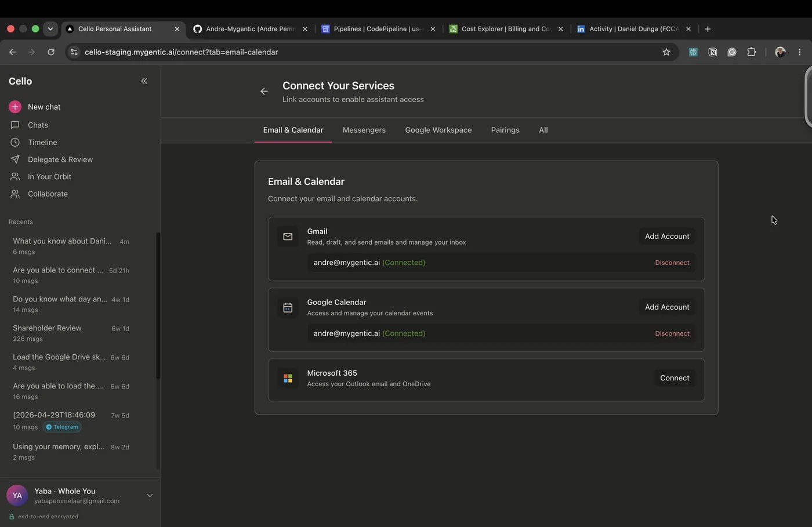This screenshot has width=812, height=527.
Task: Open recent chat 'What you know about Dani...'
Action: (71, 246)
